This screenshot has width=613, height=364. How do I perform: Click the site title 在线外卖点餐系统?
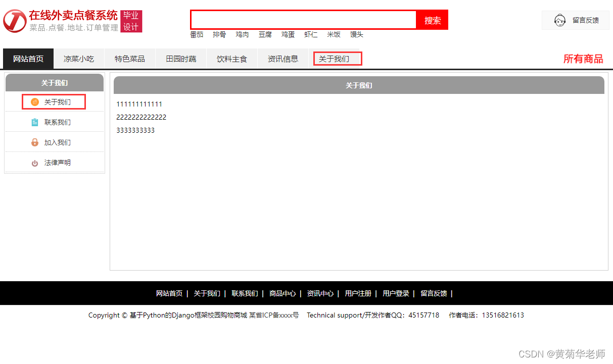pos(73,15)
